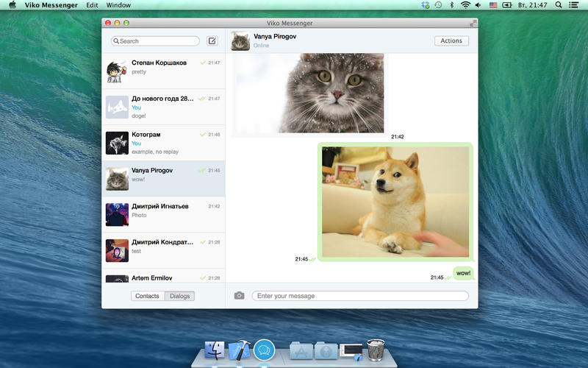The width and height of the screenshot is (588, 368).
Task: Open the Window menu
Action: [x=118, y=5]
